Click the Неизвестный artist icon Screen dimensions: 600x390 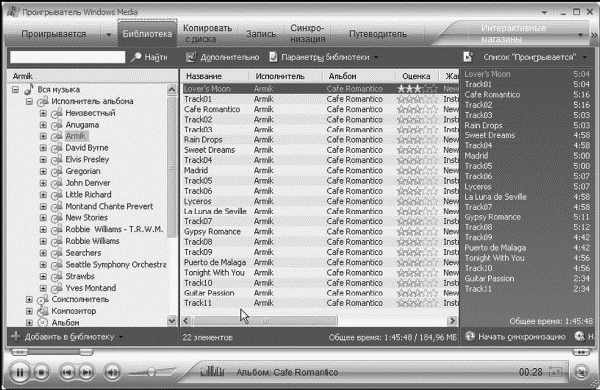point(57,113)
